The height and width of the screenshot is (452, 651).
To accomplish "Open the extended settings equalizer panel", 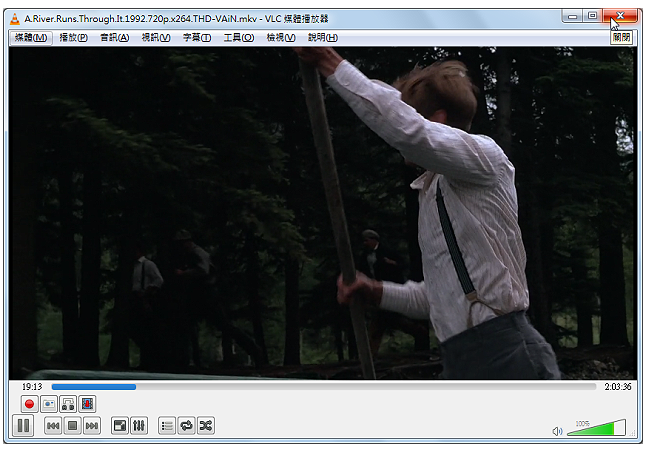I will [139, 426].
